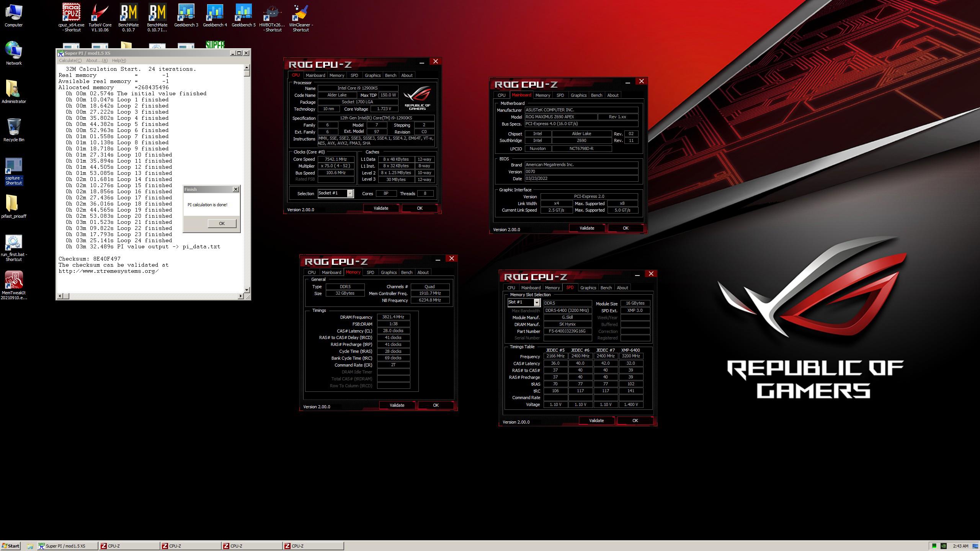Viewport: 980px width, 551px height.
Task: Click Super PI vertical scrollbar down arrow
Action: pyautogui.click(x=247, y=290)
